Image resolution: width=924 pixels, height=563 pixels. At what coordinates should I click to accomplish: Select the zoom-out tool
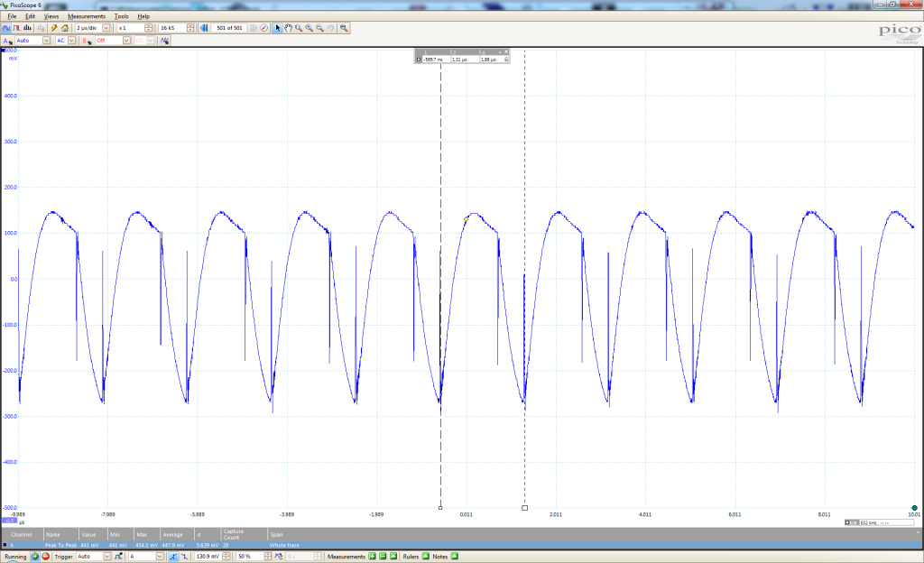pyautogui.click(x=320, y=28)
